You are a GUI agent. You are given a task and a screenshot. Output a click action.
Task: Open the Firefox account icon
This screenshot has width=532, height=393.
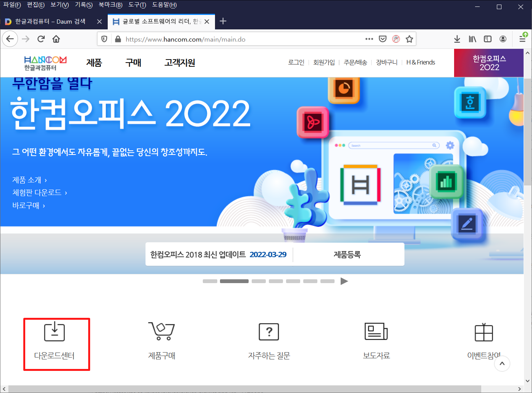tap(503, 39)
